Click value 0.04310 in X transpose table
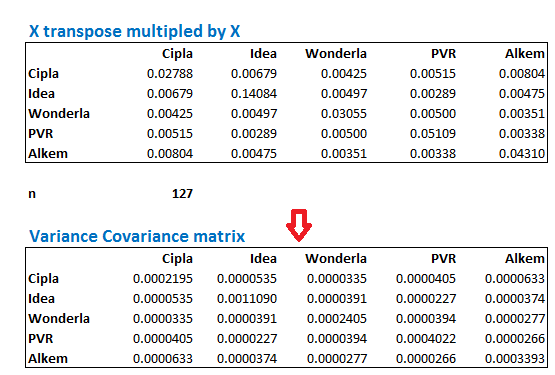This screenshot has width=555, height=375. (x=522, y=154)
